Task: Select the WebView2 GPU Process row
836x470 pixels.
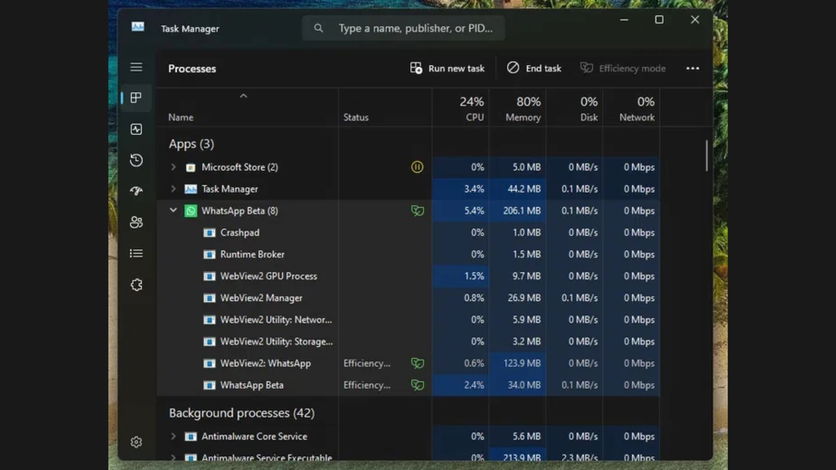Action: pyautogui.click(x=408, y=276)
